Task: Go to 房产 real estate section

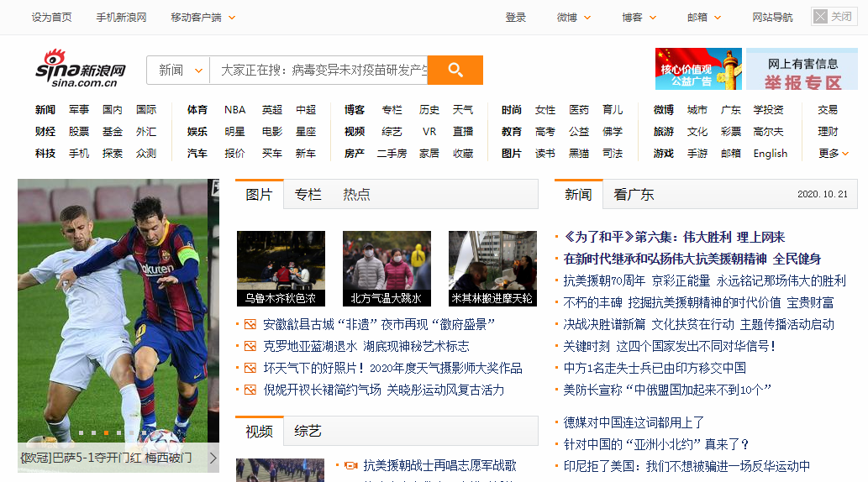Action: click(355, 154)
